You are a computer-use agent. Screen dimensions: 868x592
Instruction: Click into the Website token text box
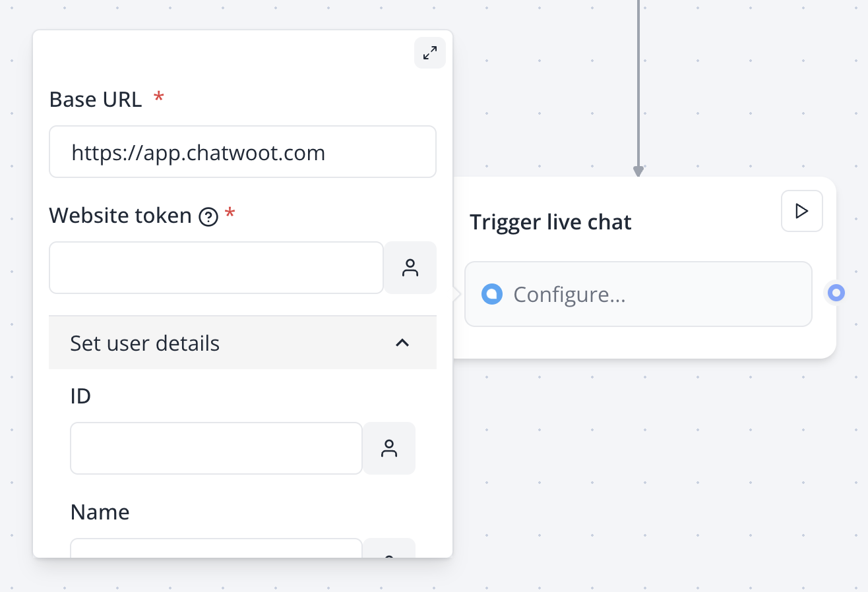click(x=216, y=268)
